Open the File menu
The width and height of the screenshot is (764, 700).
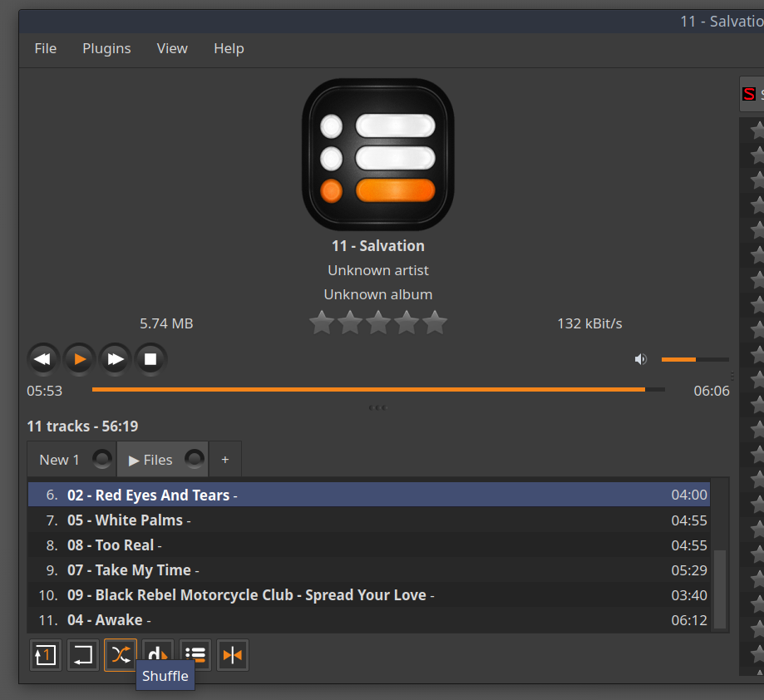(46, 48)
